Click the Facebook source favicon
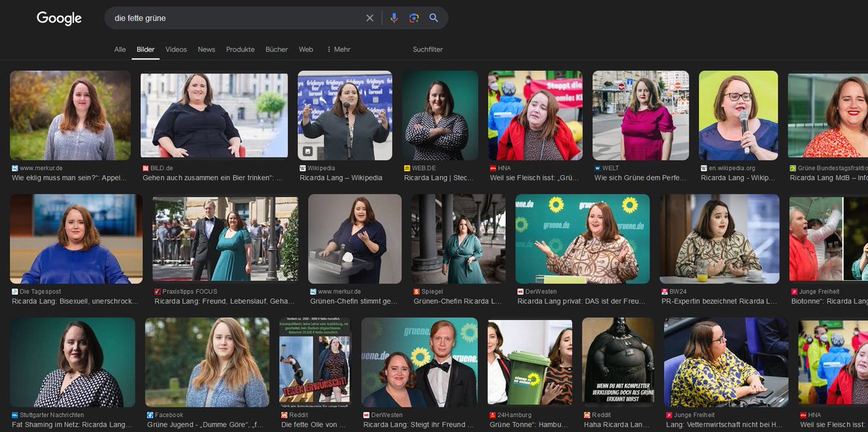 pos(150,415)
